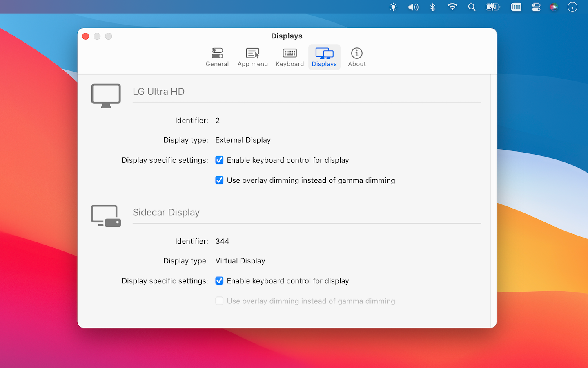Viewport: 588px width, 368px height.
Task: Click the Sidecar Display device icon
Action: (x=106, y=216)
